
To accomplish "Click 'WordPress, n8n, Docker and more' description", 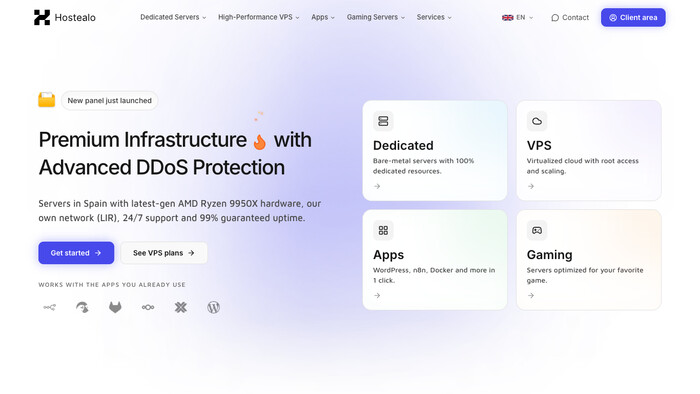I will coord(434,275).
